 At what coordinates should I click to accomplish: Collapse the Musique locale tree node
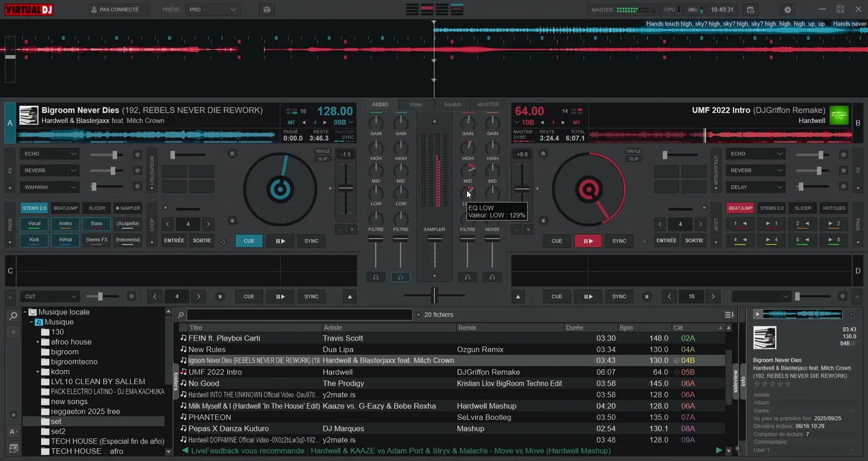pyautogui.click(x=26, y=312)
